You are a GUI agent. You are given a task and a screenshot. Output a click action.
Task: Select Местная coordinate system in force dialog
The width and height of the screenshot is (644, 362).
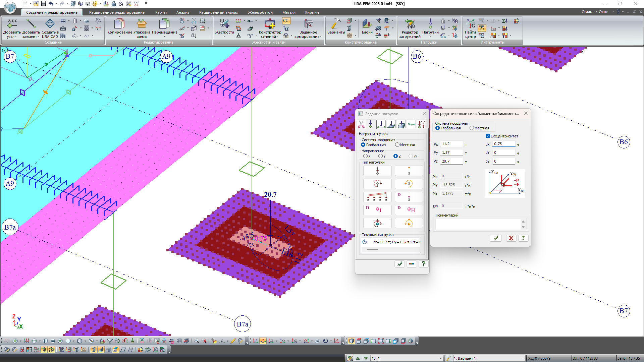(472, 128)
